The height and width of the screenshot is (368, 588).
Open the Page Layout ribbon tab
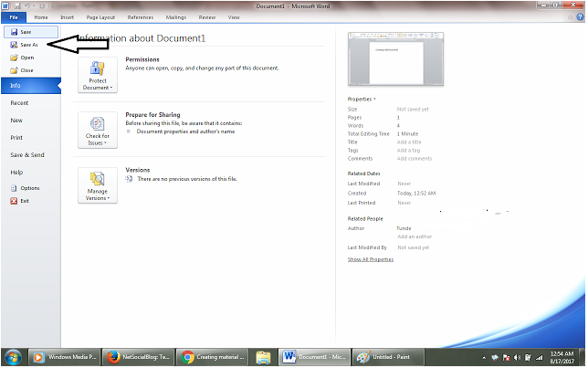pos(100,17)
